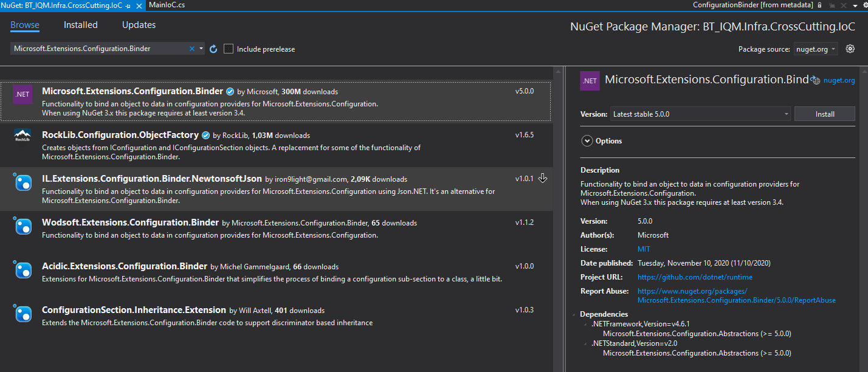
Task: Open the MainIoC.cs document tab
Action: tap(167, 5)
